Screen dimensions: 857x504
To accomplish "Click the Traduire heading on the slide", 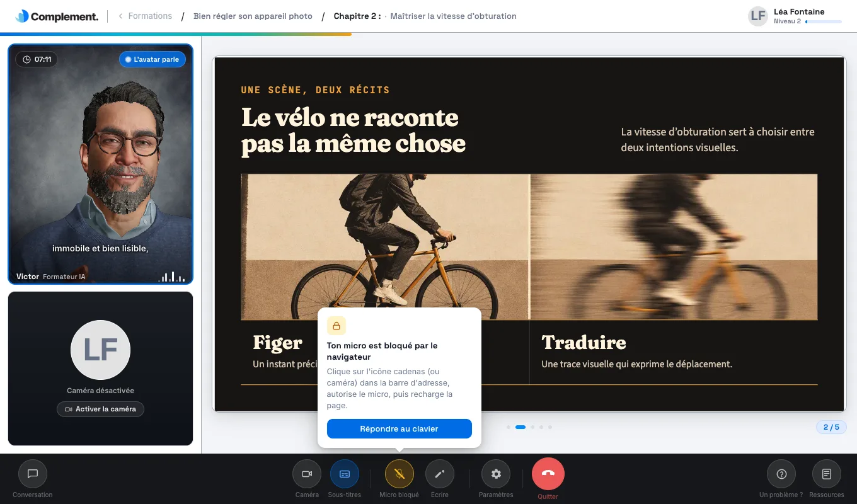I will (x=584, y=343).
